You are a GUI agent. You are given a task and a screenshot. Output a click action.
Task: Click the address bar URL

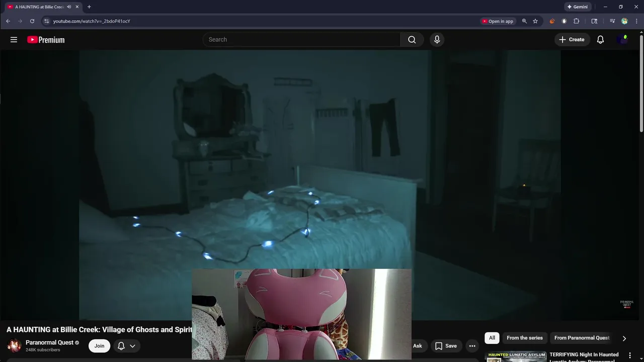(x=92, y=21)
